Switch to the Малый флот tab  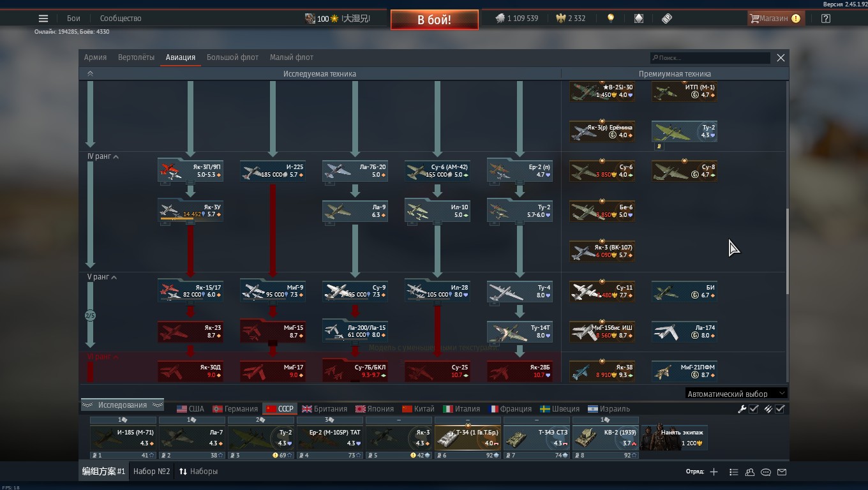point(292,57)
